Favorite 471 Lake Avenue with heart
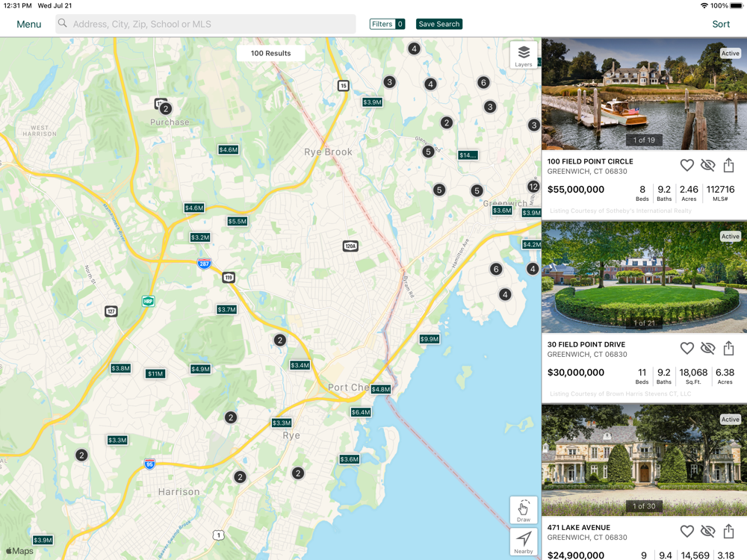Viewport: 747px width, 560px height. coord(686,531)
